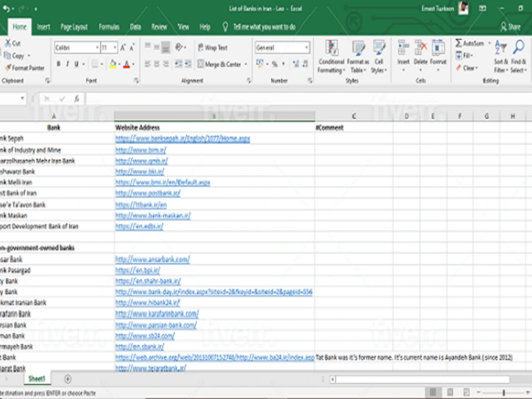Open Cell Styles gallery
Viewport: 532px width, 399px height.
(x=379, y=56)
